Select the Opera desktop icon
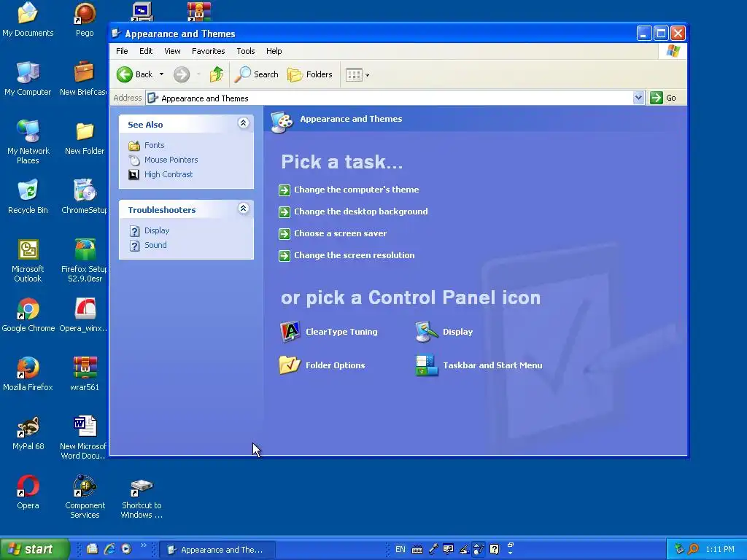Screen dimensions: 747x560 pos(28,492)
